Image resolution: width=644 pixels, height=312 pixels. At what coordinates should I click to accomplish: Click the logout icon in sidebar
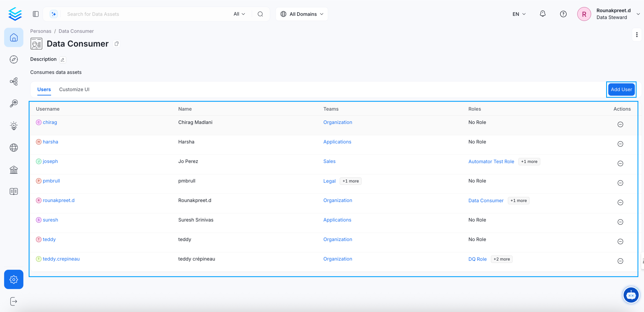coord(14,301)
